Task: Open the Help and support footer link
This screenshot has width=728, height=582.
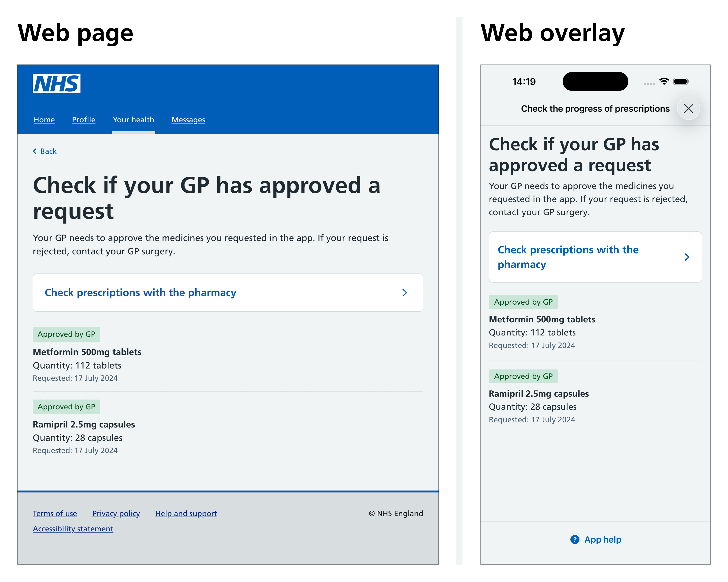Action: [186, 513]
